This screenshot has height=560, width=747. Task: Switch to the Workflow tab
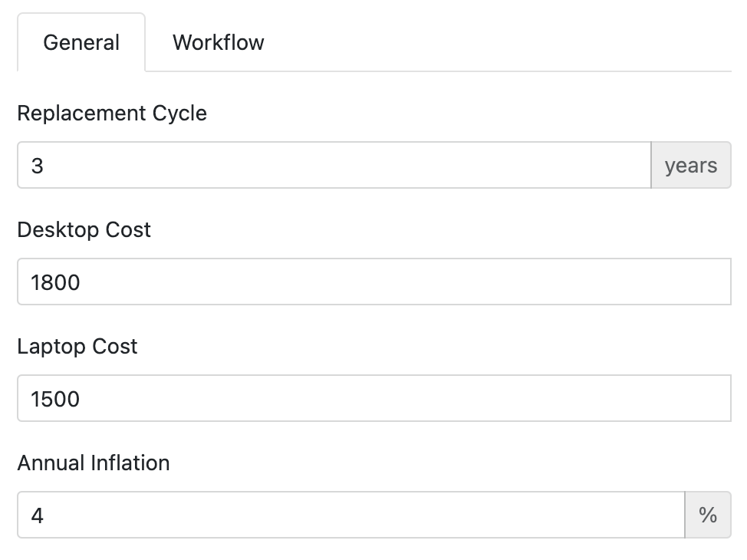218,42
